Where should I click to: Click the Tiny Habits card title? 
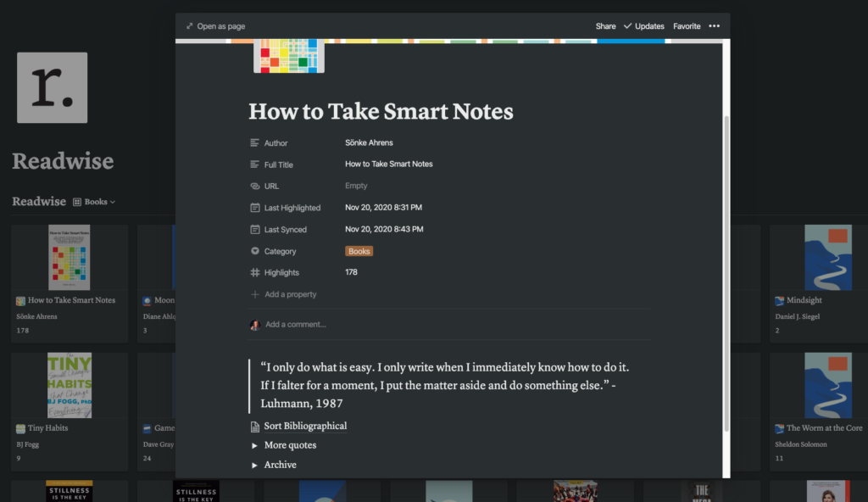pos(48,428)
